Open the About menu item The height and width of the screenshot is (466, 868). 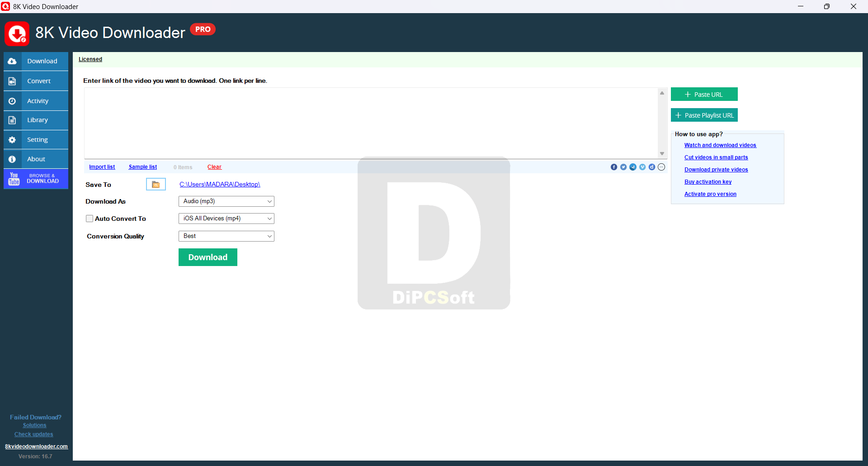[36, 159]
